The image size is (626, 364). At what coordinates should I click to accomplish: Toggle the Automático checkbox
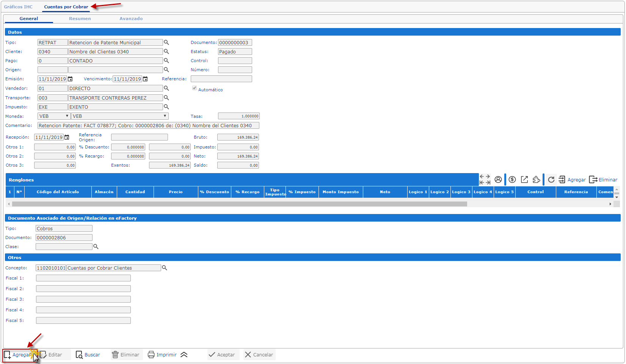[x=195, y=88]
